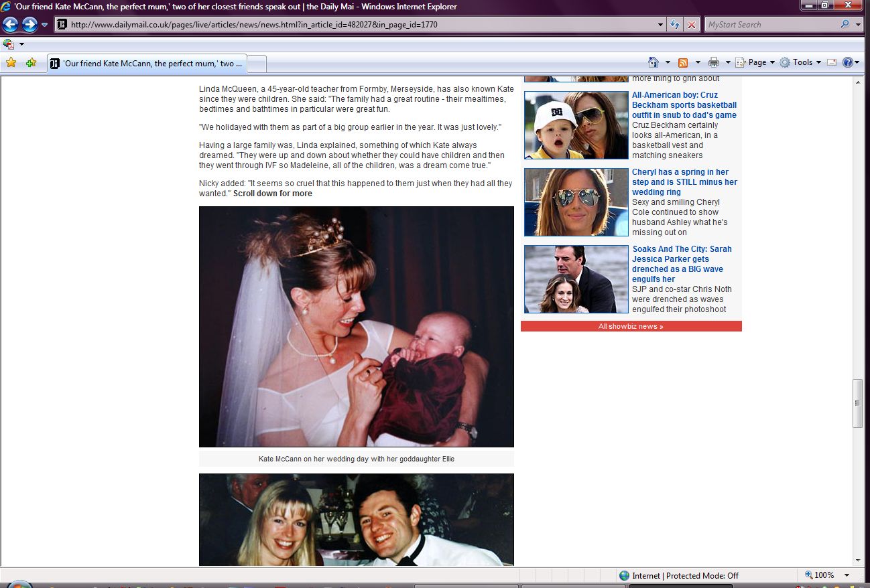This screenshot has height=588, width=870.
Task: Print the page using printer icon
Action: [713, 62]
